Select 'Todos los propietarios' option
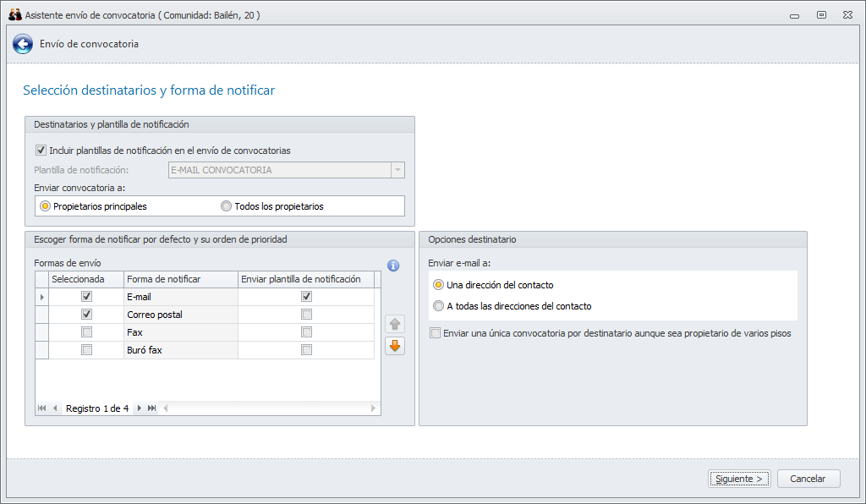This screenshot has width=866, height=504. tap(226, 206)
